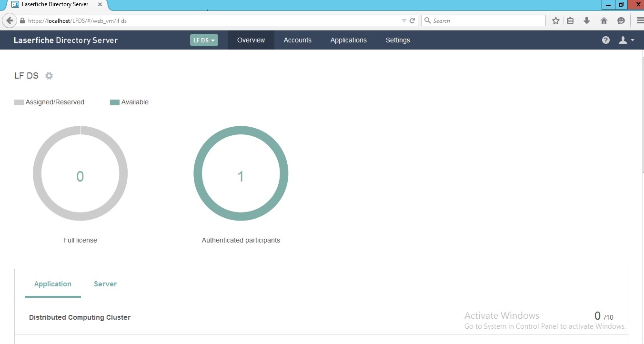The height and width of the screenshot is (344, 644).
Task: Click the smiley face chat icon
Action: pyautogui.click(x=621, y=21)
